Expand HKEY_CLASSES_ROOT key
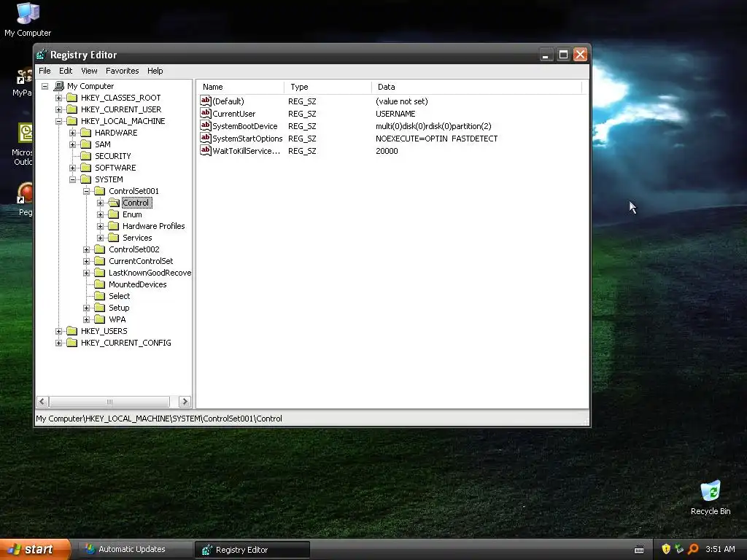 pyautogui.click(x=58, y=98)
